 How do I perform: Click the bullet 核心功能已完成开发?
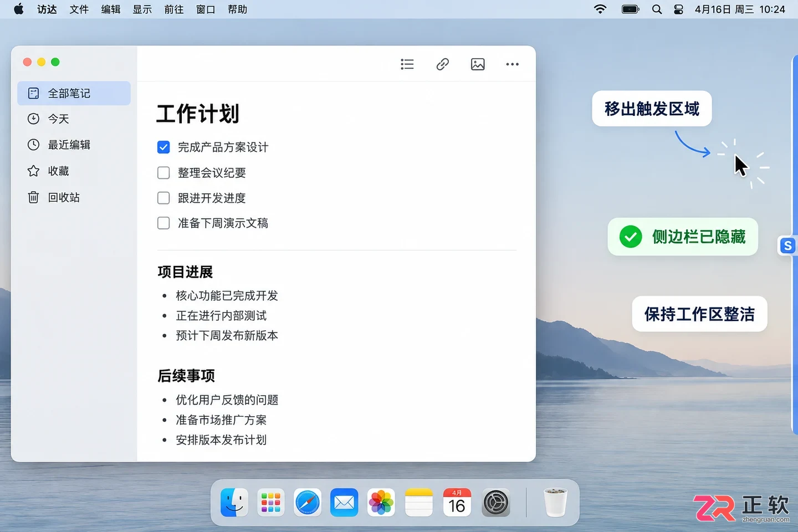click(227, 295)
